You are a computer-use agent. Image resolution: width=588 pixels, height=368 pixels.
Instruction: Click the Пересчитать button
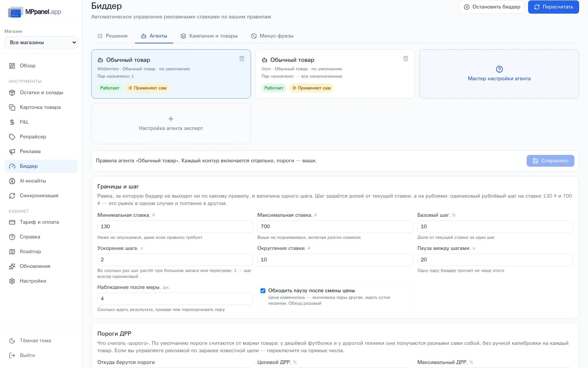[x=553, y=7]
